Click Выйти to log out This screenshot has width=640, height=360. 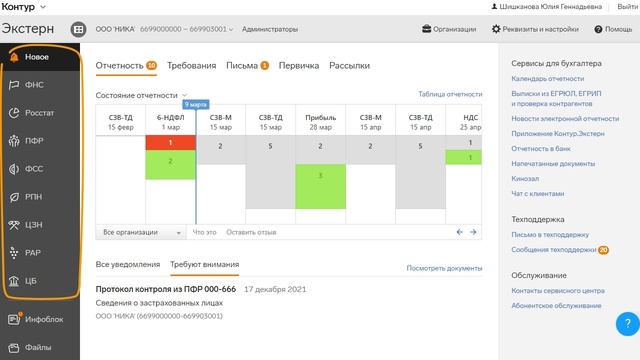coord(627,7)
